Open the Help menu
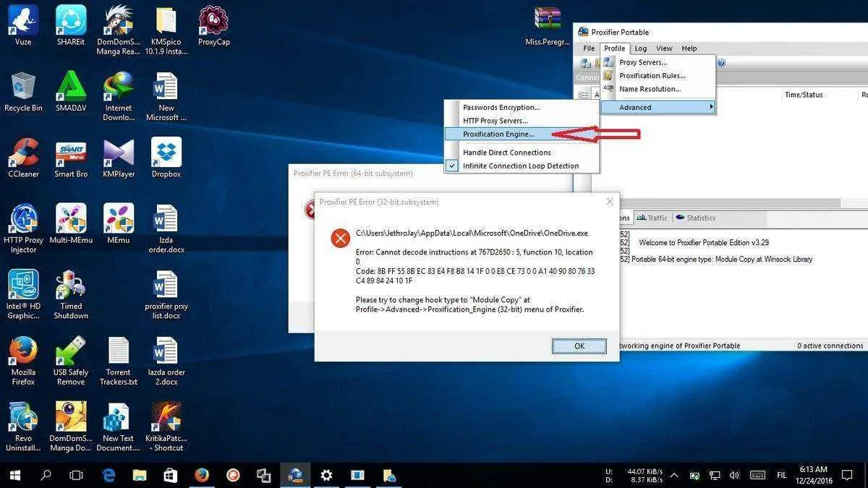868x488 pixels. tap(689, 48)
